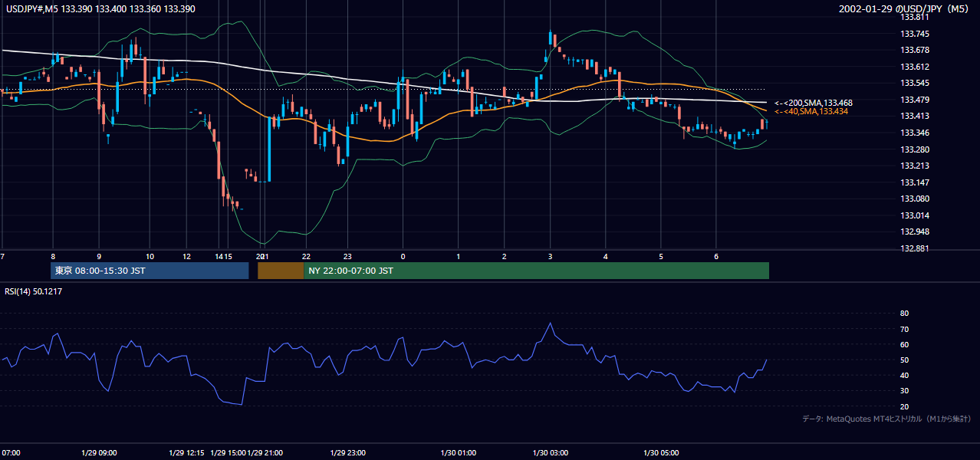Click price axis value 132.881
980x460 pixels.
914,248
